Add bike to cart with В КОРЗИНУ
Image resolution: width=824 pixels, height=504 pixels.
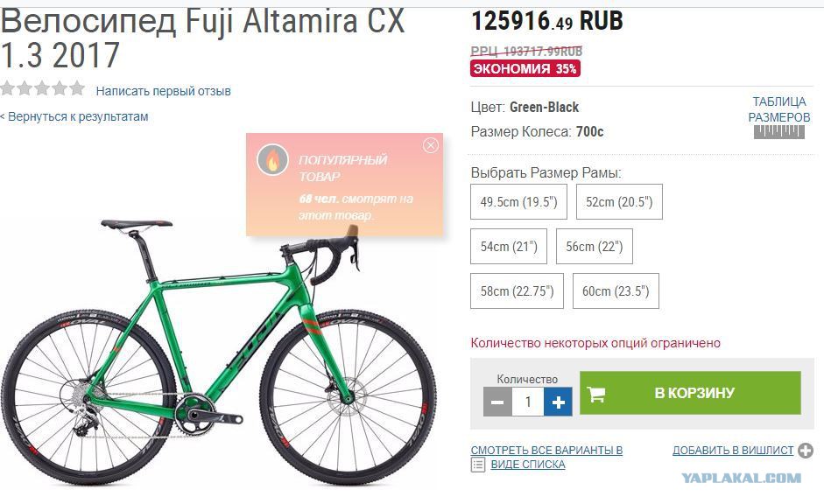690,393
